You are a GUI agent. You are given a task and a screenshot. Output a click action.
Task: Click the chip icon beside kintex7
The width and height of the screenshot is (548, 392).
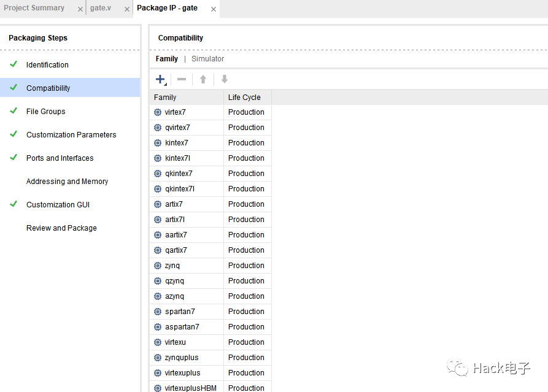[x=158, y=143]
